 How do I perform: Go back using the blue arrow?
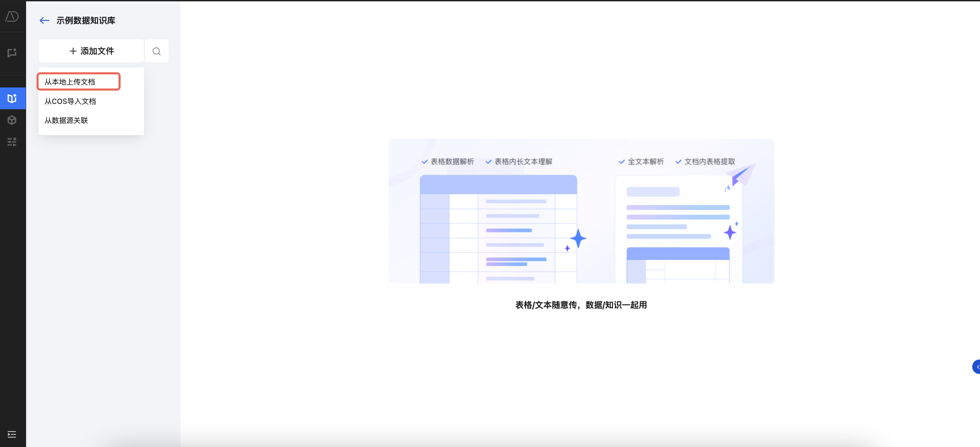[x=45, y=20]
